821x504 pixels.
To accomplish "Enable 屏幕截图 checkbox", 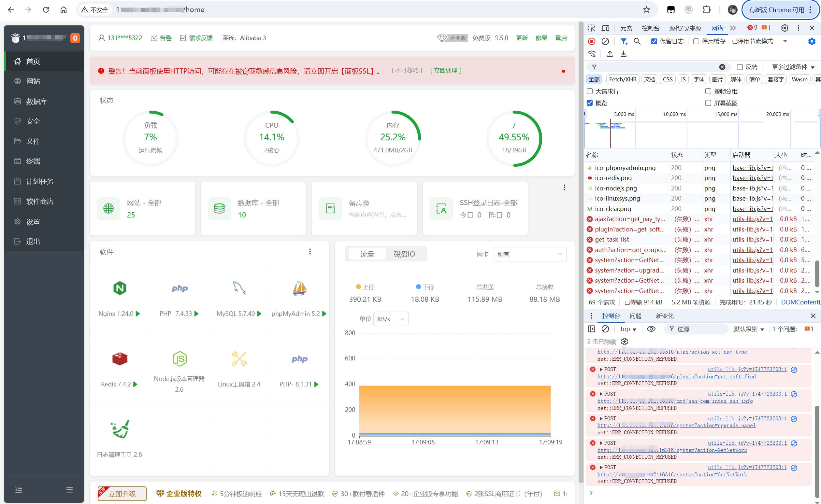I will tap(708, 103).
